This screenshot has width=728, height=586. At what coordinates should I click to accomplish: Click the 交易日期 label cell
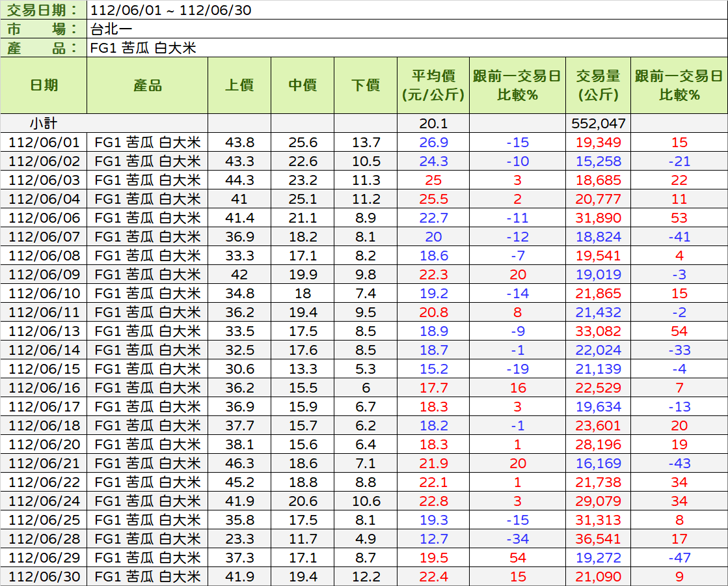[44, 10]
